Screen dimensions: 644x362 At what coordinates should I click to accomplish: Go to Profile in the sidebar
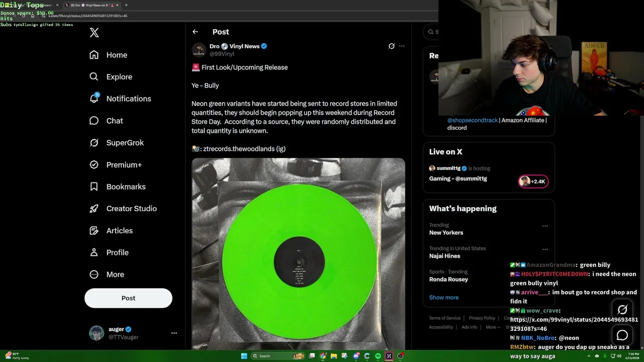click(109, 252)
